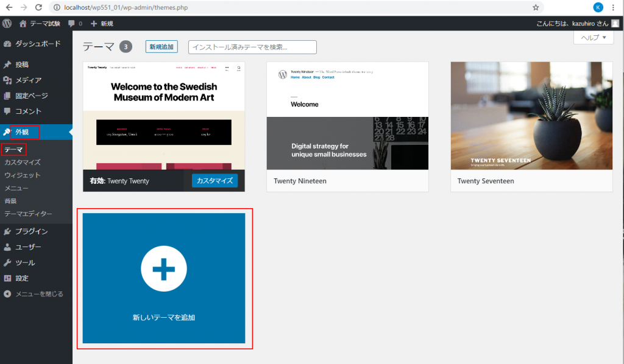
Task: Click the ウィジェット submenu link
Action: pyautogui.click(x=23, y=175)
